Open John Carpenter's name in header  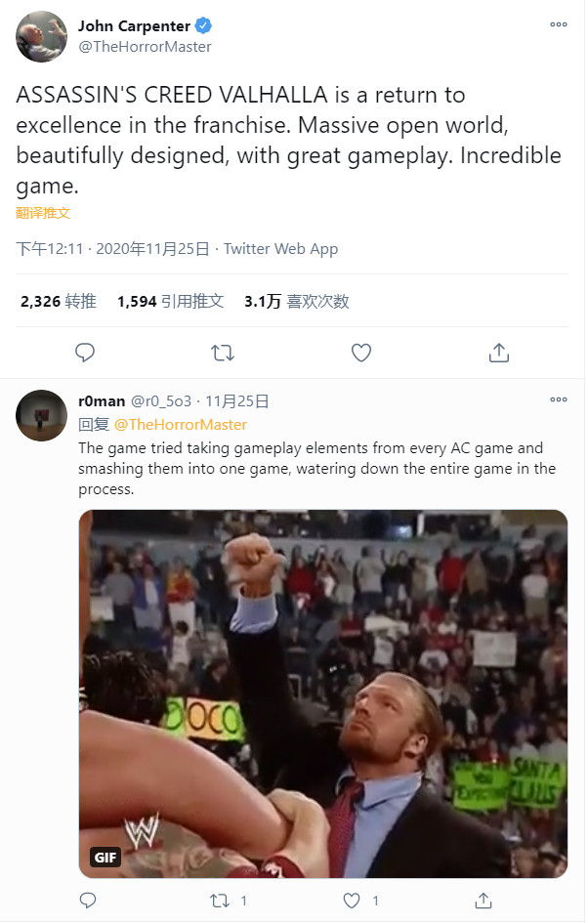click(x=134, y=26)
